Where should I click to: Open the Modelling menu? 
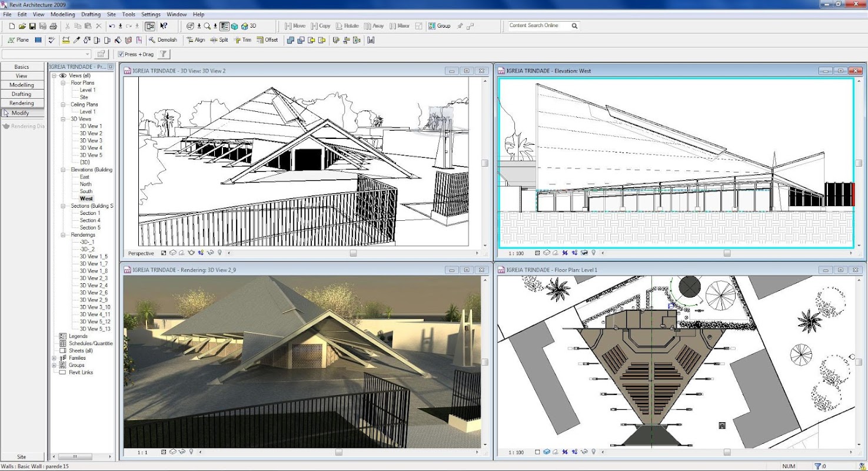click(62, 14)
